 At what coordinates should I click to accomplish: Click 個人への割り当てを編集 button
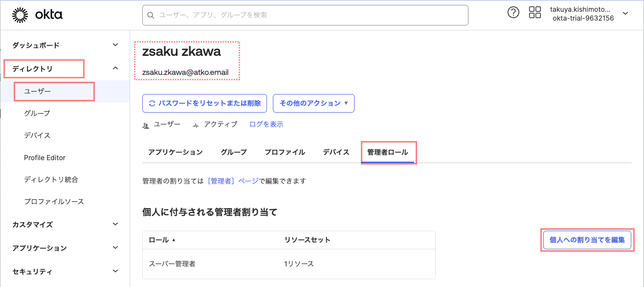point(587,240)
